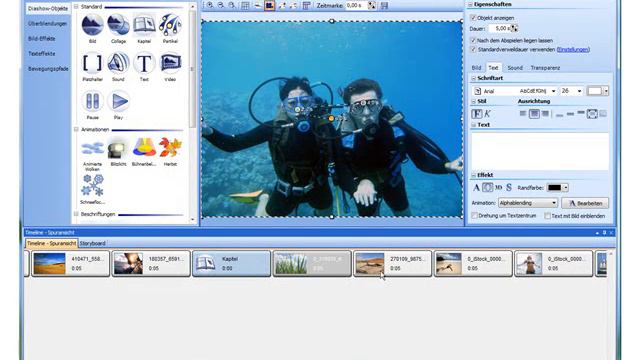This screenshot has width=640, height=360.
Task: Select the Kapitel object icon
Action: pos(144,25)
